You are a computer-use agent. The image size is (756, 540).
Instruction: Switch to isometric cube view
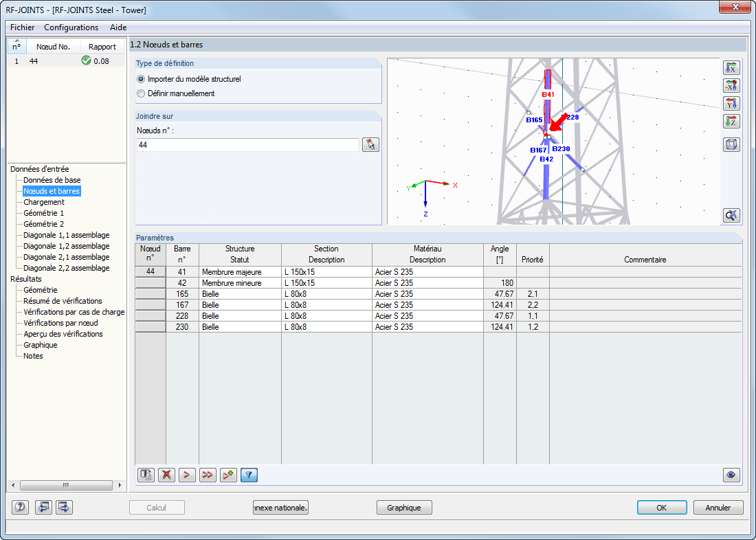pos(732,144)
